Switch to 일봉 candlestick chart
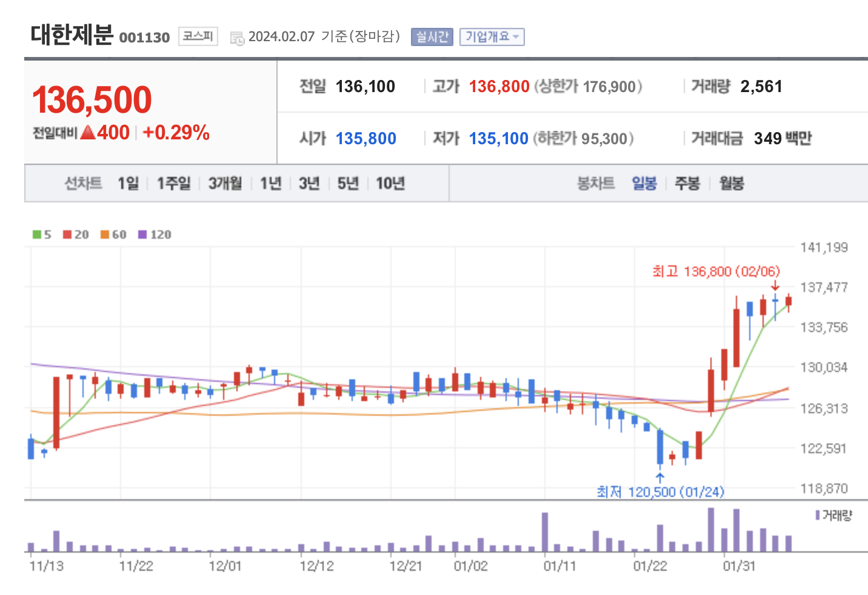The image size is (868, 595). (x=644, y=183)
